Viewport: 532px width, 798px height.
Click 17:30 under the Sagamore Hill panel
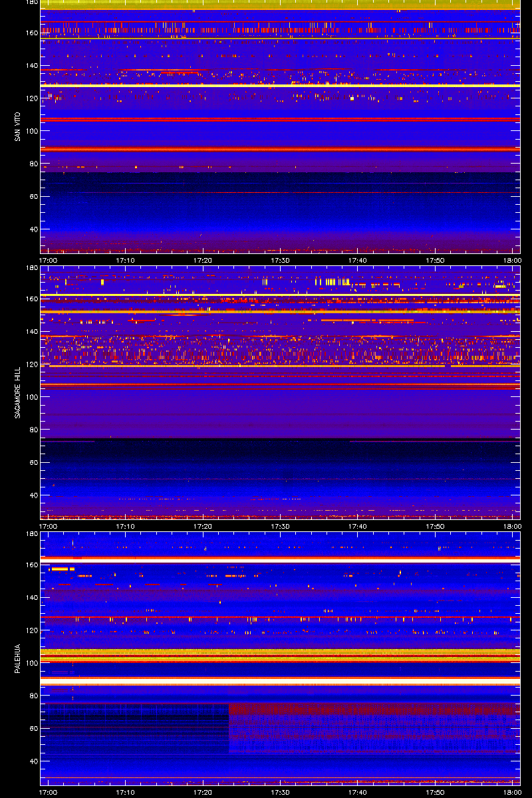tap(281, 526)
